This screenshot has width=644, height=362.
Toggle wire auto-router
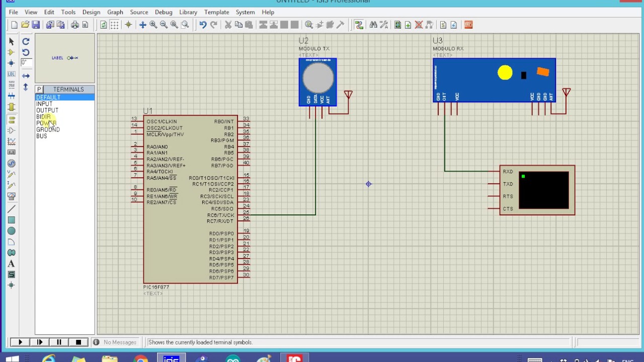(359, 25)
